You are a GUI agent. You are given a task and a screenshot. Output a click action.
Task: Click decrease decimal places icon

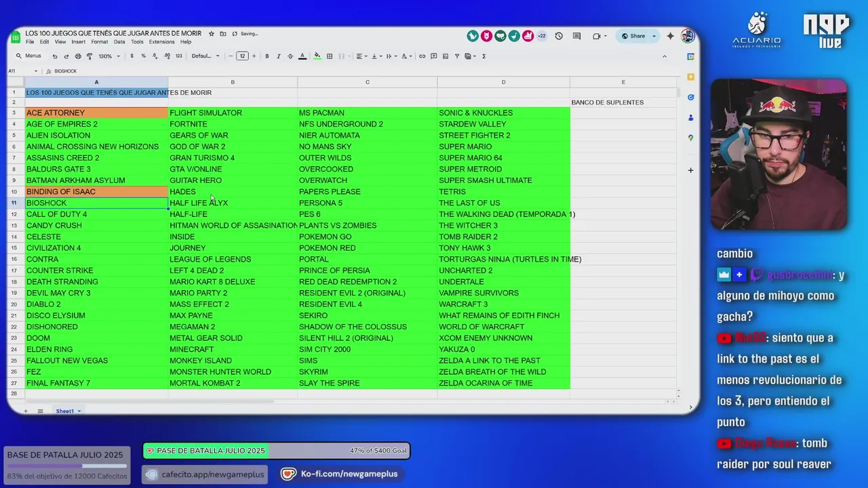pyautogui.click(x=155, y=56)
